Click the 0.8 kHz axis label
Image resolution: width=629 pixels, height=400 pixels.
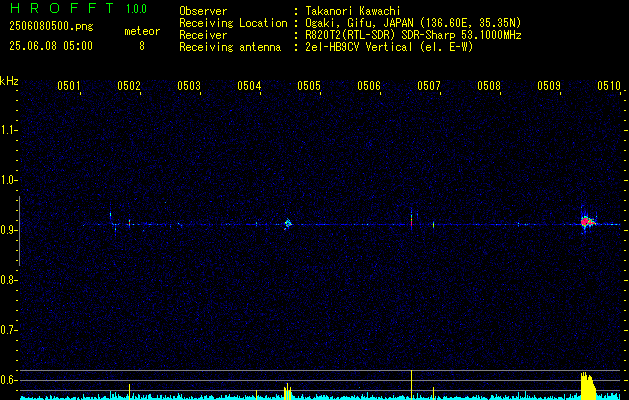point(8,280)
